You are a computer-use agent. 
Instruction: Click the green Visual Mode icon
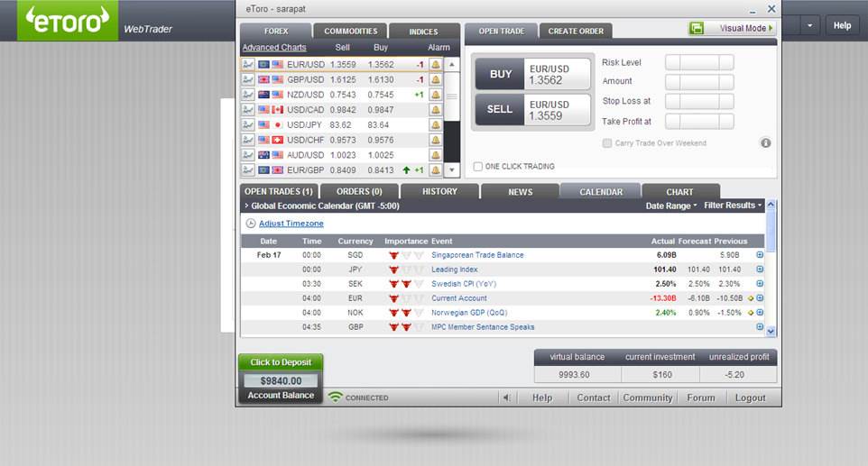(697, 28)
